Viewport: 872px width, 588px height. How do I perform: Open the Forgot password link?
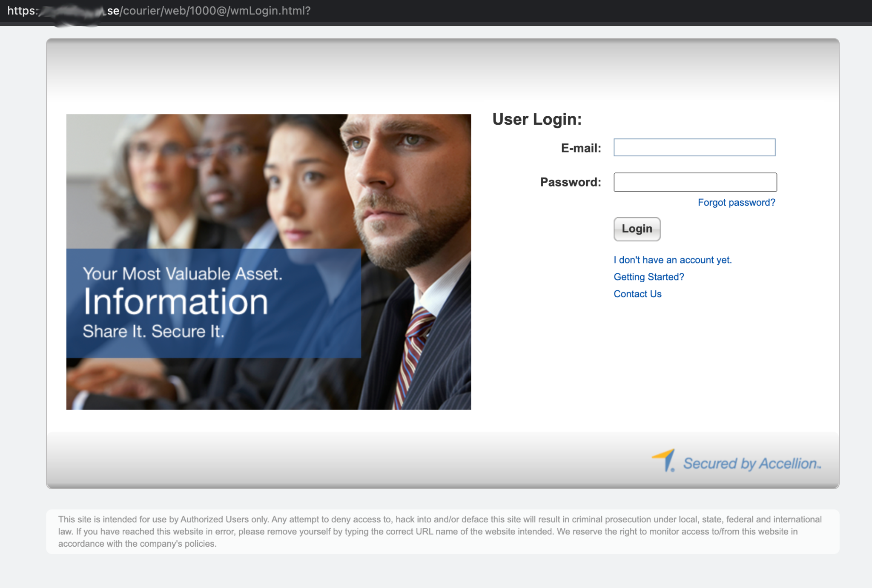[736, 203]
